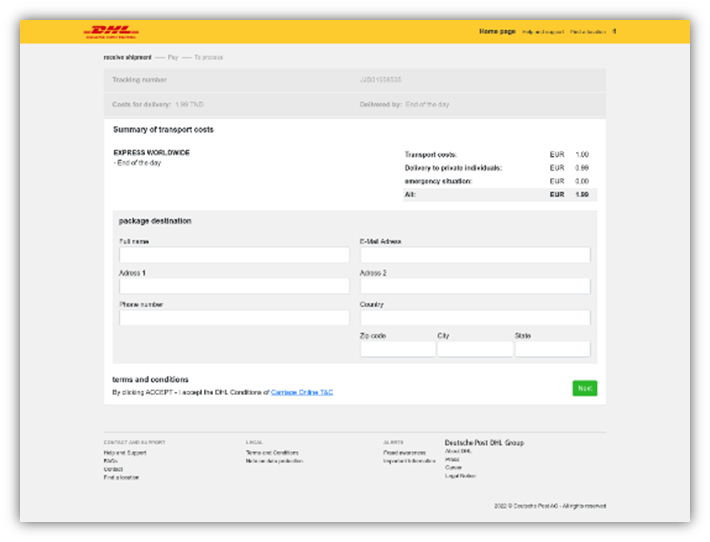
Task: Click into the Full name field
Action: 234,255
